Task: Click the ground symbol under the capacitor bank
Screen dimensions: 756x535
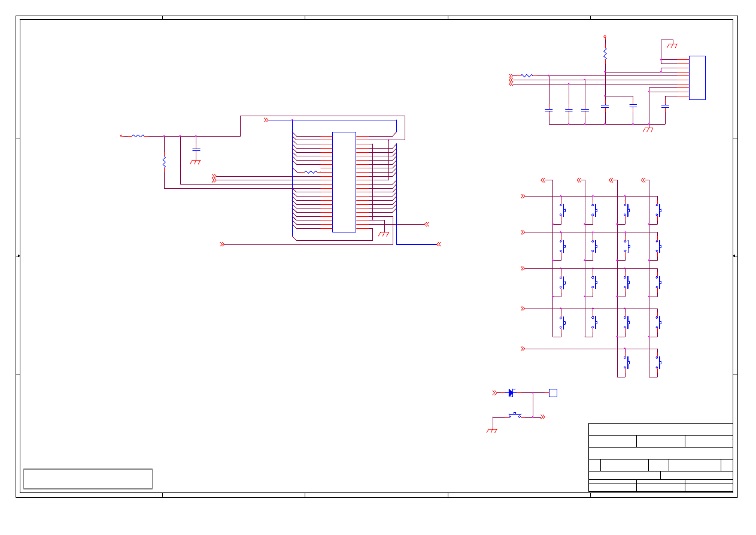Action: (648, 129)
